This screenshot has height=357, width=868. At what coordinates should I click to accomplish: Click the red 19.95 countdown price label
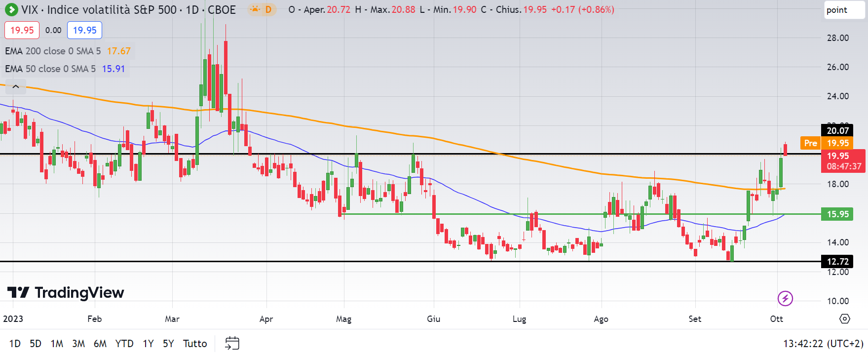(x=843, y=161)
